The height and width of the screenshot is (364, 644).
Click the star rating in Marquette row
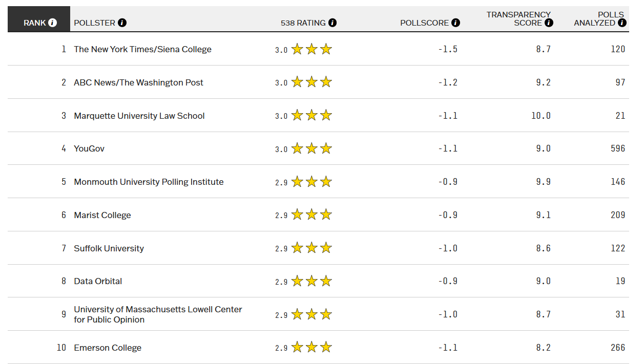coord(311,115)
